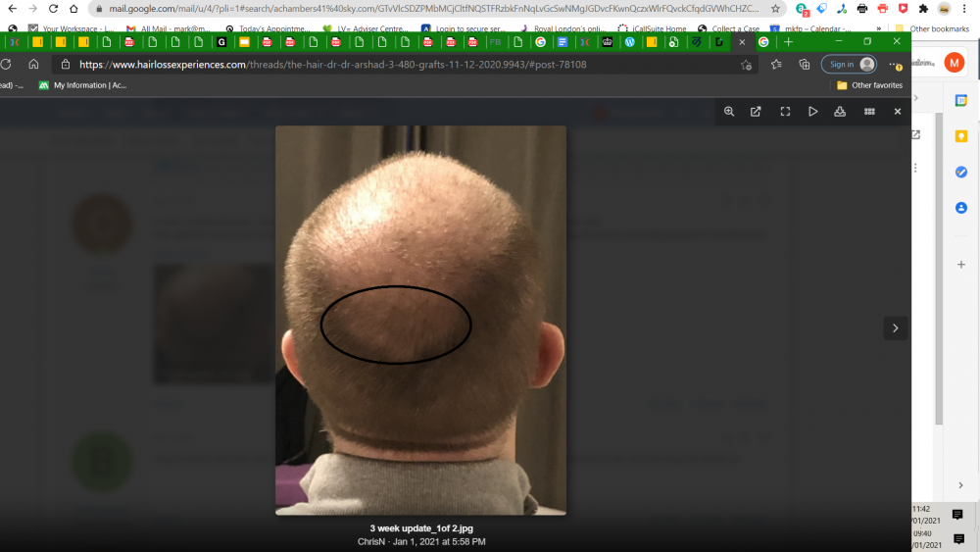This screenshot has width=980, height=552.
Task: Bookmark this page with the Chrome star
Action: [x=775, y=9]
